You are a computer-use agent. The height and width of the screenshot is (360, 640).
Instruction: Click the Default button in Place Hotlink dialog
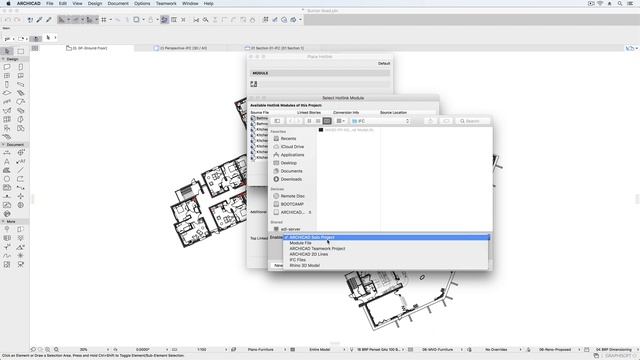point(384,64)
